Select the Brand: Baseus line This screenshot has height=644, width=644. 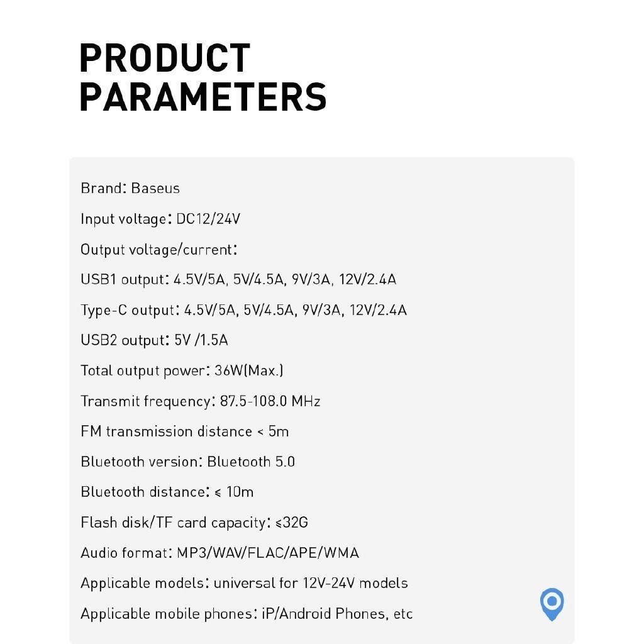pos(130,188)
